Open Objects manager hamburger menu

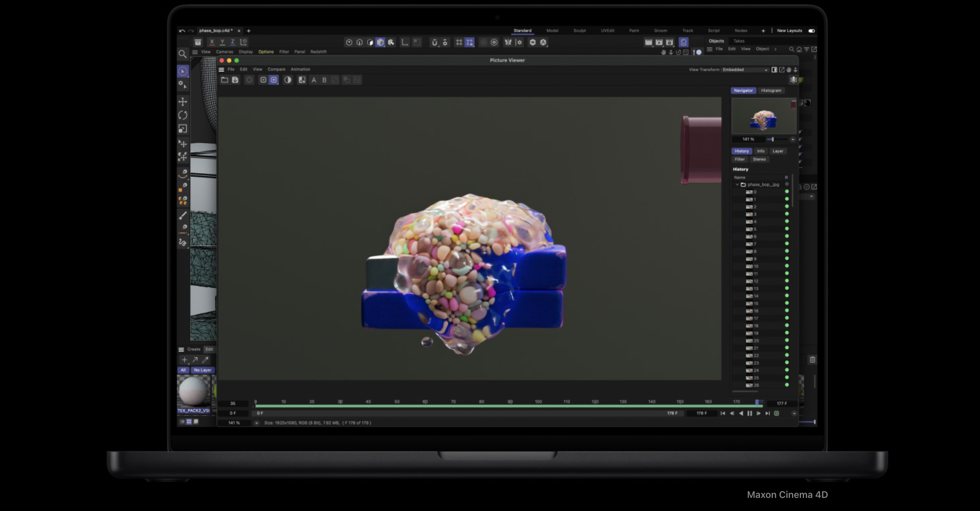click(x=709, y=49)
